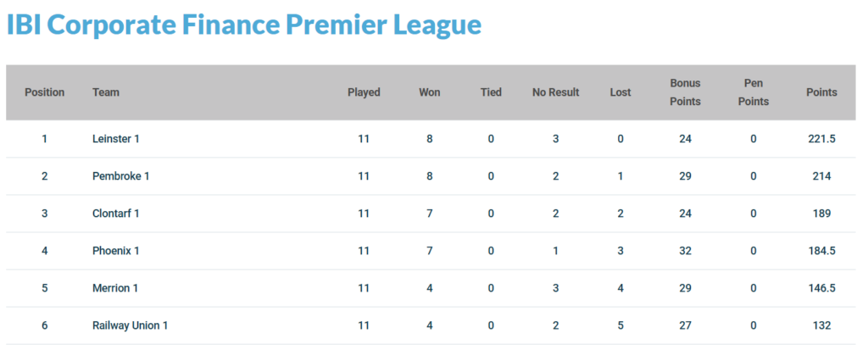Click the IBI Corporate Finance Premier League heading
The width and height of the screenshot is (868, 350).
click(244, 25)
